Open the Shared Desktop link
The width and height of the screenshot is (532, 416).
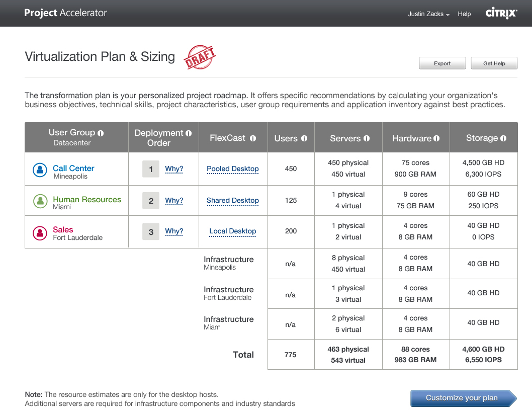click(233, 200)
